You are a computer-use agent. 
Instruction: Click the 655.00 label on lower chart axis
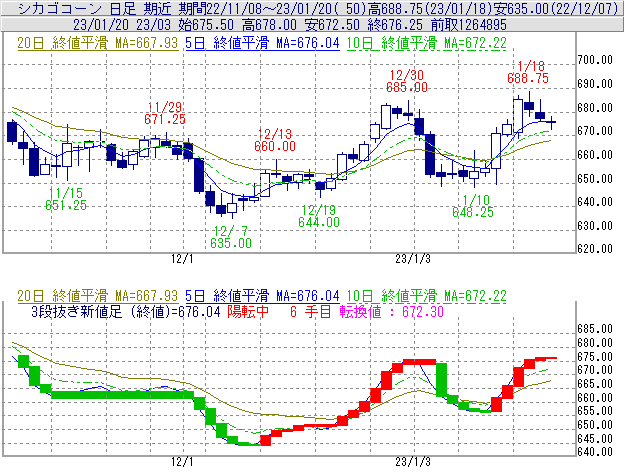click(x=595, y=411)
